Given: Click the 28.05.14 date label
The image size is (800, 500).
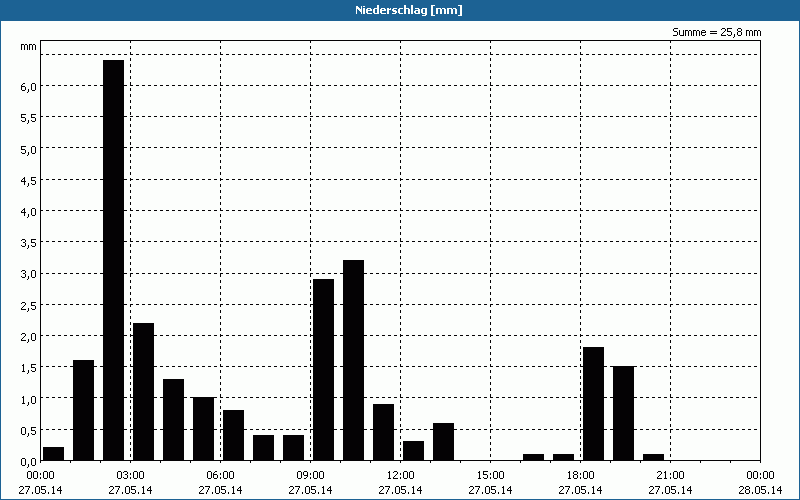Looking at the screenshot, I should pos(760,490).
